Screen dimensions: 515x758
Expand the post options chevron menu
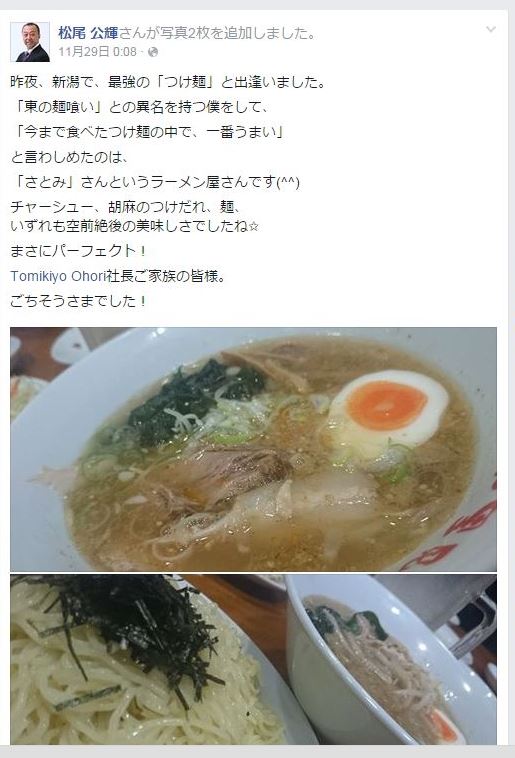[491, 29]
